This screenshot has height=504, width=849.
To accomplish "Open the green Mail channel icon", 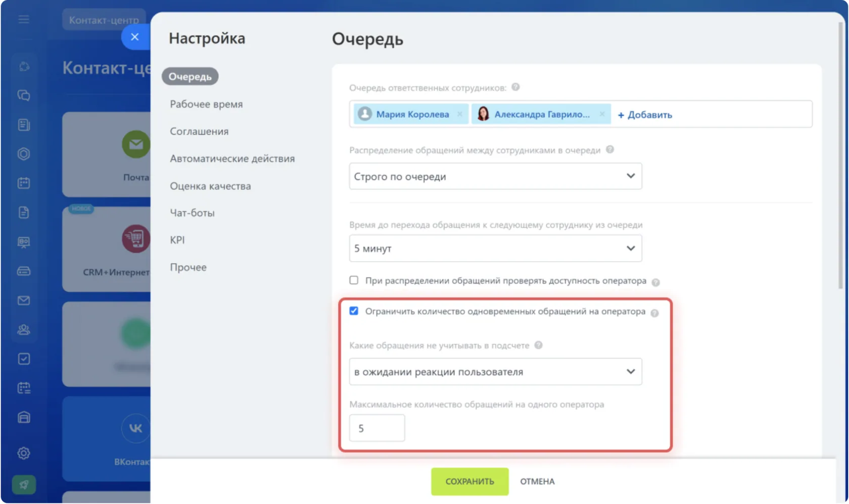I will (135, 144).
